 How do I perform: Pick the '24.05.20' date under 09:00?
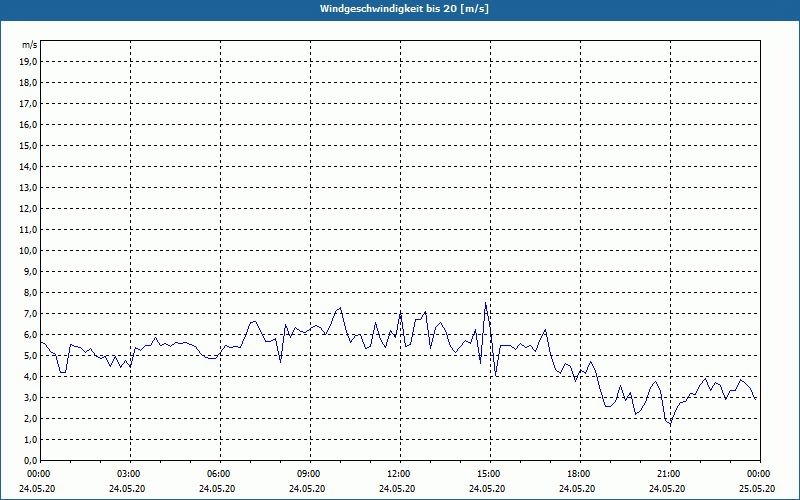pyautogui.click(x=308, y=488)
